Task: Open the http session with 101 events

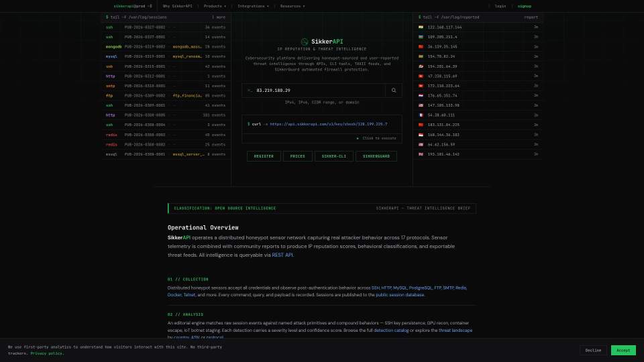Action: click(x=166, y=115)
